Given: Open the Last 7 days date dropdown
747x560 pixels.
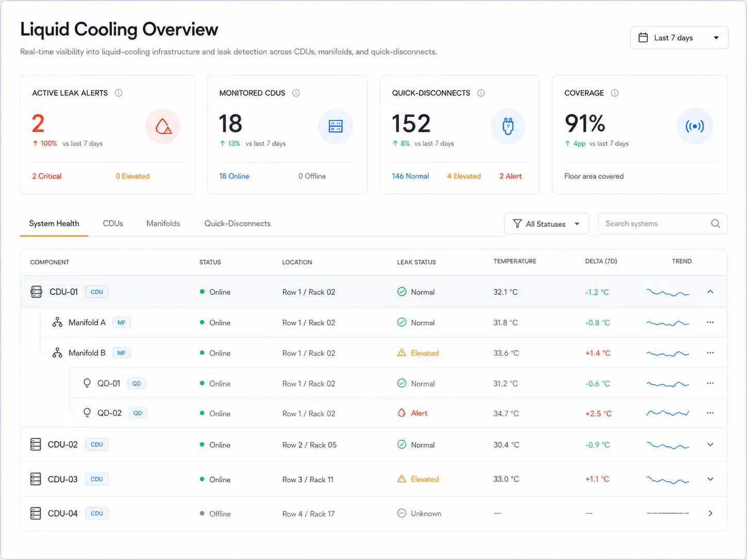Looking at the screenshot, I should (679, 38).
